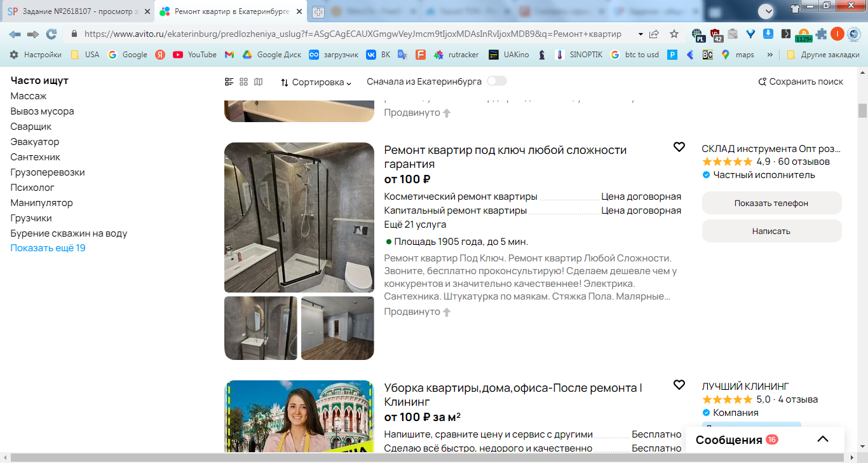Image resolution: width=868 pixels, height=463 pixels.
Task: Open the Google Translate bookmark icon
Action: [x=402, y=55]
